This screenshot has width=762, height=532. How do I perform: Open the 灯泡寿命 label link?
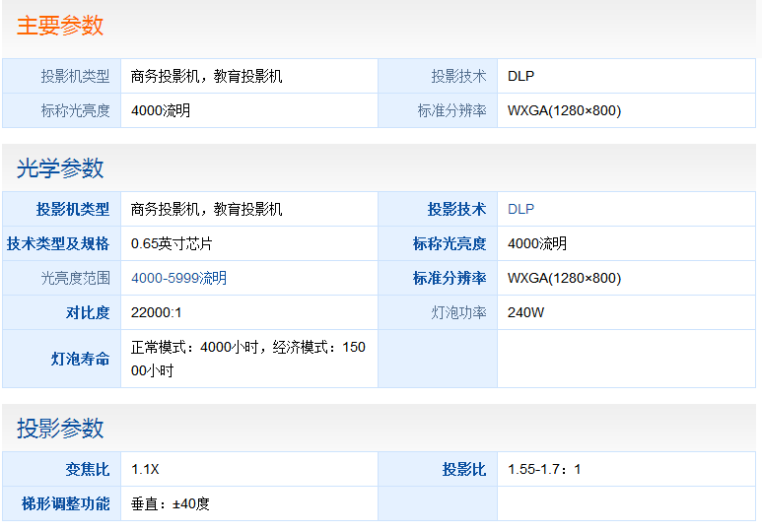[x=80, y=359]
